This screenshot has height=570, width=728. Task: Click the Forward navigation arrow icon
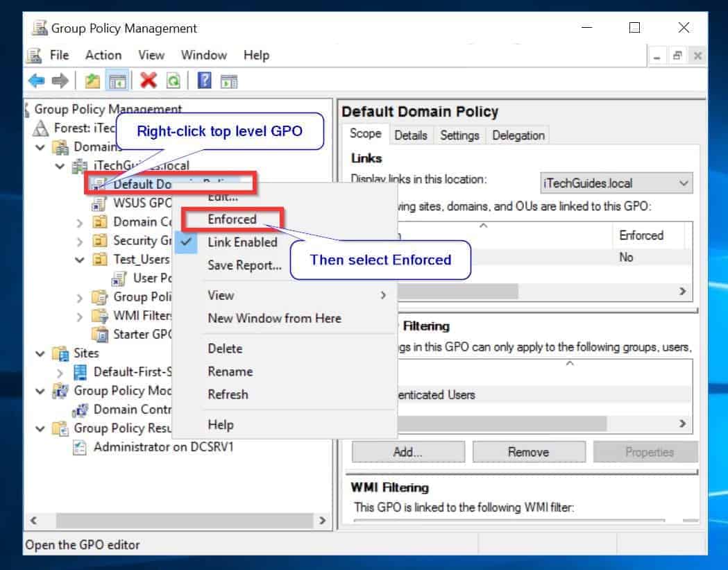point(60,80)
